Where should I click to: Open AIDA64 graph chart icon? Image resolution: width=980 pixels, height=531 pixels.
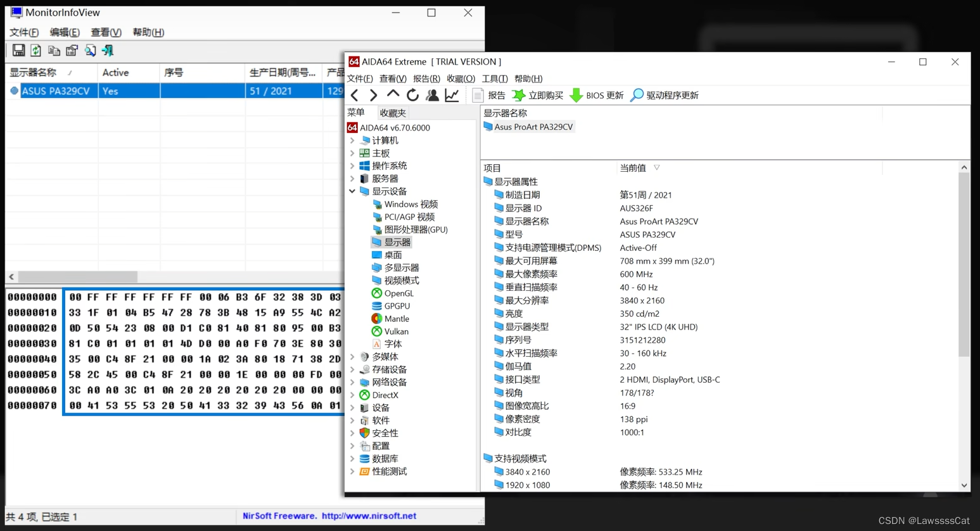pyautogui.click(x=452, y=95)
